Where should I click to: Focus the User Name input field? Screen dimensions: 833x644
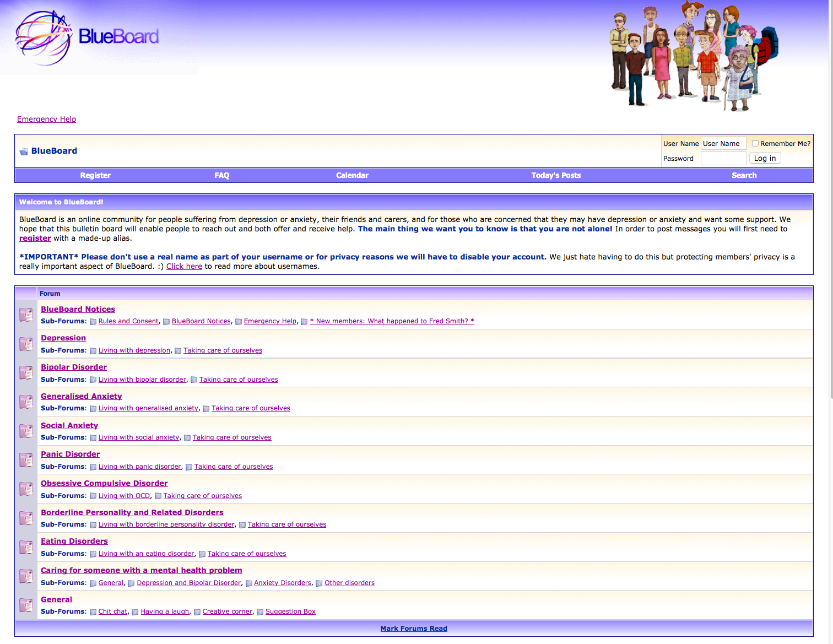click(x=723, y=143)
